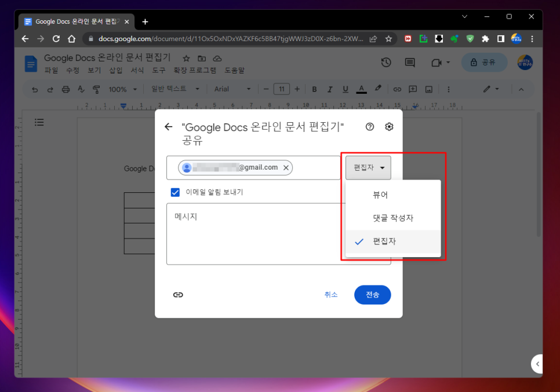560x392 pixels.
Task: Open comment history icon
Action: click(x=410, y=63)
